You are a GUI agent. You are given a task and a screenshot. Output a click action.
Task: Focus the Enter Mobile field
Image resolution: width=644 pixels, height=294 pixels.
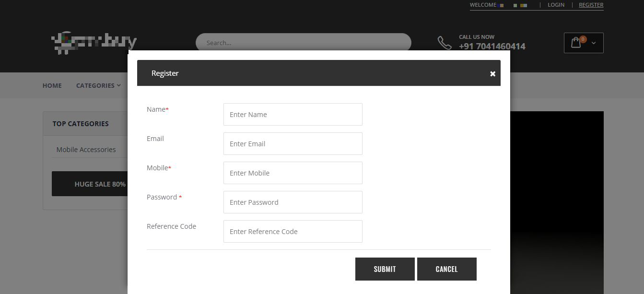point(293,173)
